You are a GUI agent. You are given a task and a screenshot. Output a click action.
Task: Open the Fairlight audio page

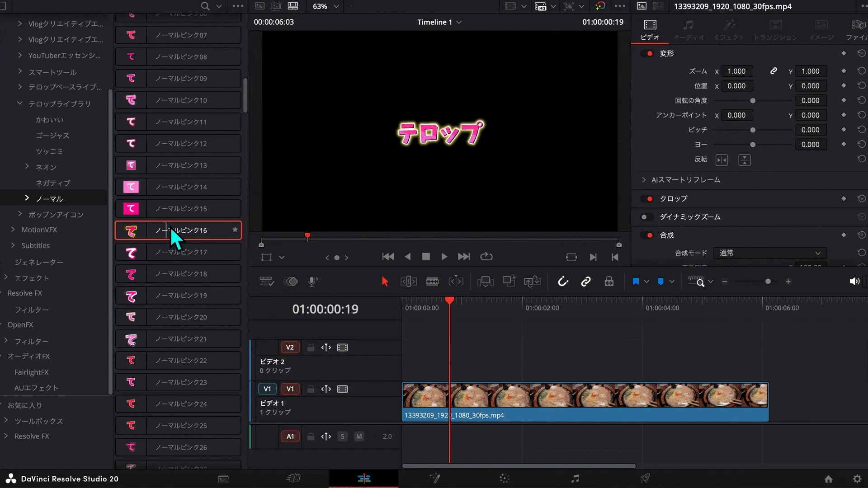(575, 479)
